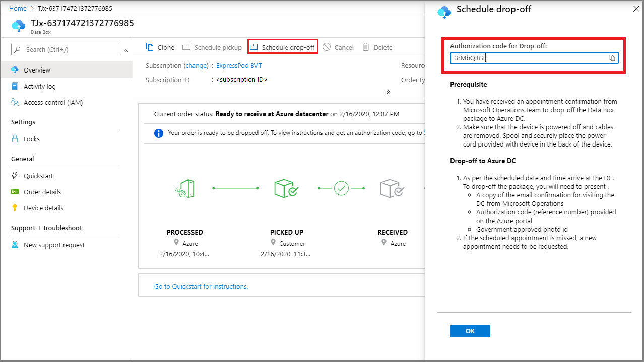Image resolution: width=644 pixels, height=362 pixels.
Task: Click the subscription change link
Action: coord(196,66)
